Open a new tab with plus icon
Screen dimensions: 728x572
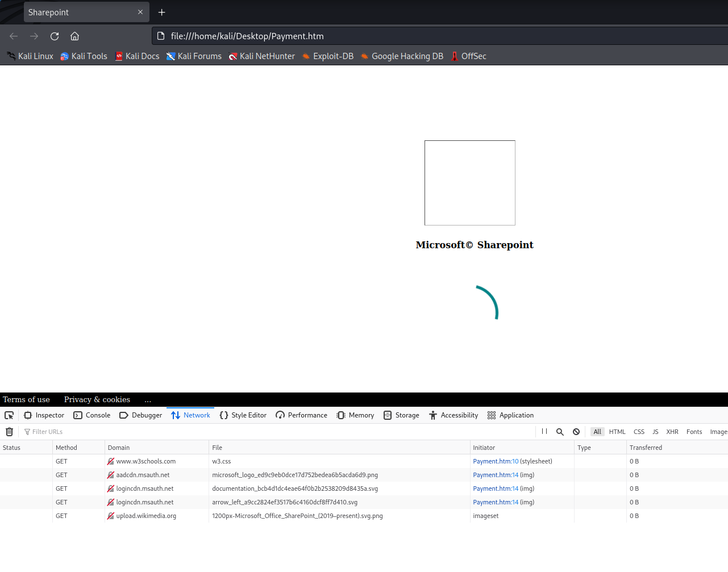[x=162, y=12]
